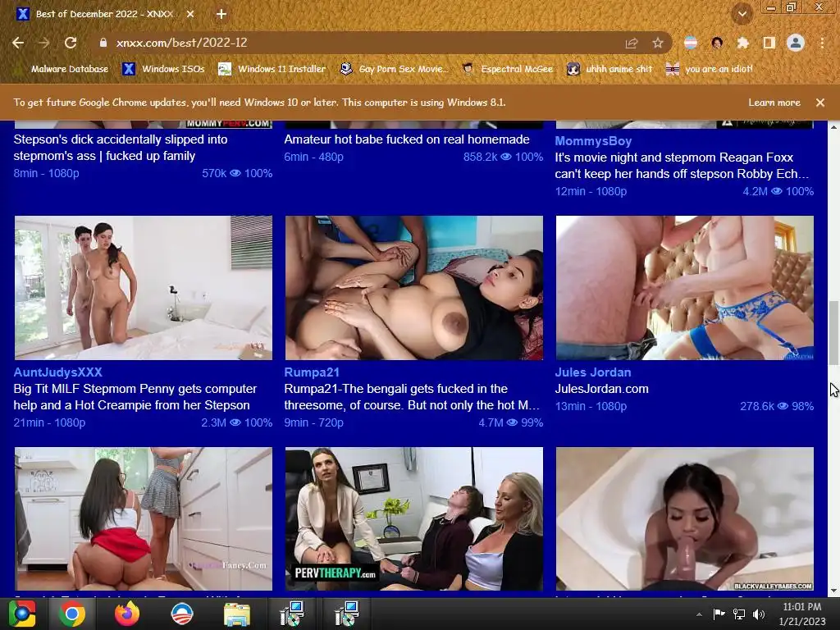The height and width of the screenshot is (630, 840).
Task: Click the browser Back arrow
Action: [18, 43]
